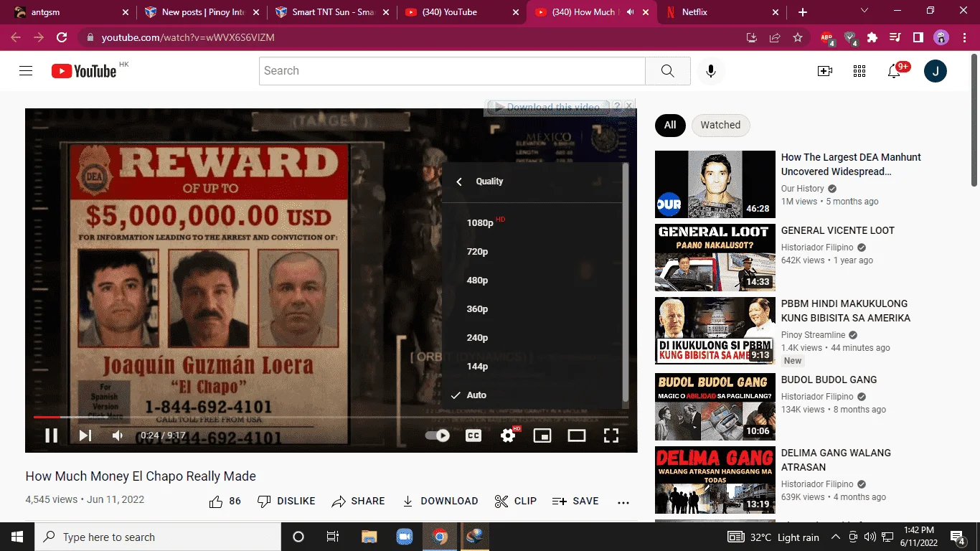Open Largest DEA Manhunt video thumbnail
The image size is (980, 551).
(715, 184)
